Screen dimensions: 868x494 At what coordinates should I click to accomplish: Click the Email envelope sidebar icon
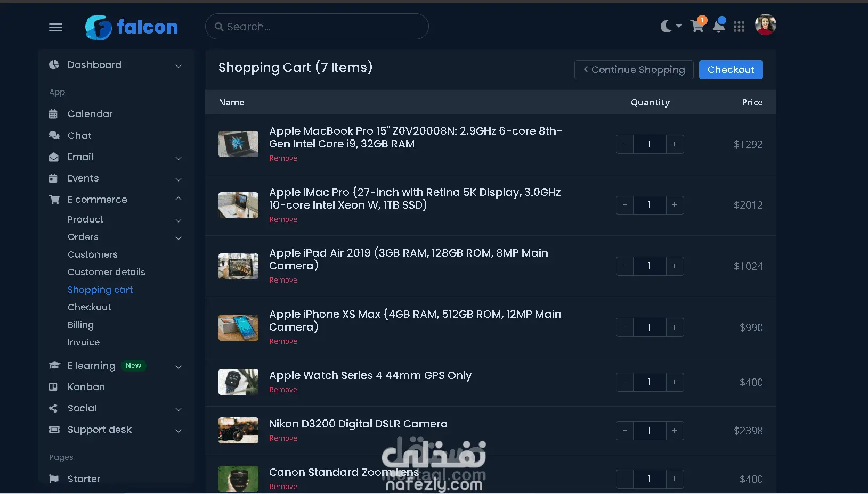coord(54,157)
